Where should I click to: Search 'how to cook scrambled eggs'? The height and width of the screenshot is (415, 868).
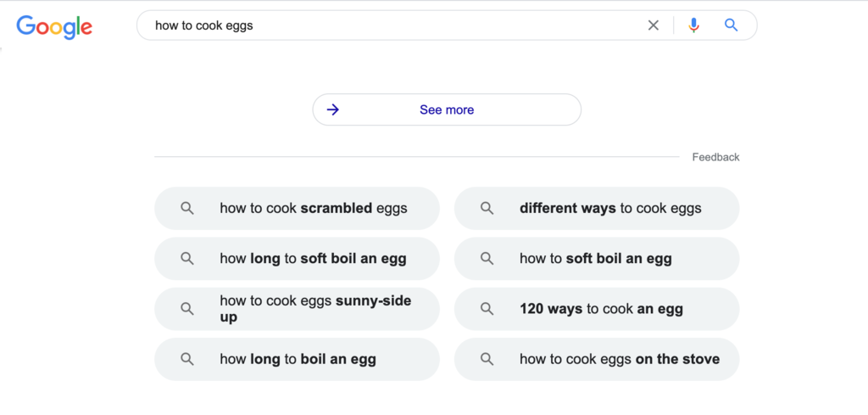click(x=314, y=208)
